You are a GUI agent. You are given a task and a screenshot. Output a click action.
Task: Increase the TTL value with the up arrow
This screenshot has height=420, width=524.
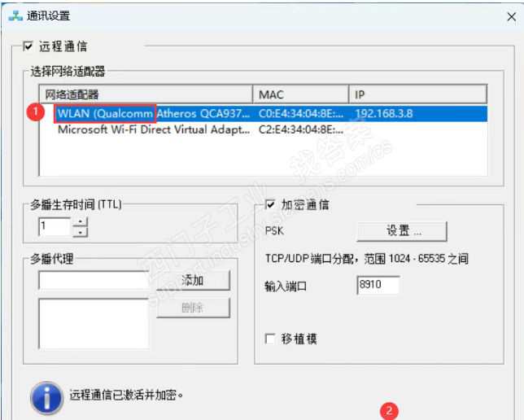point(81,221)
